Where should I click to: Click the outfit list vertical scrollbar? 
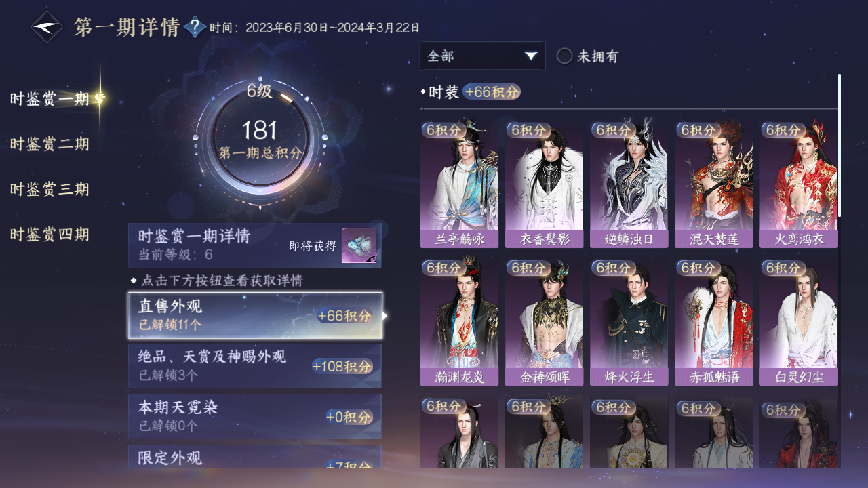[x=840, y=145]
